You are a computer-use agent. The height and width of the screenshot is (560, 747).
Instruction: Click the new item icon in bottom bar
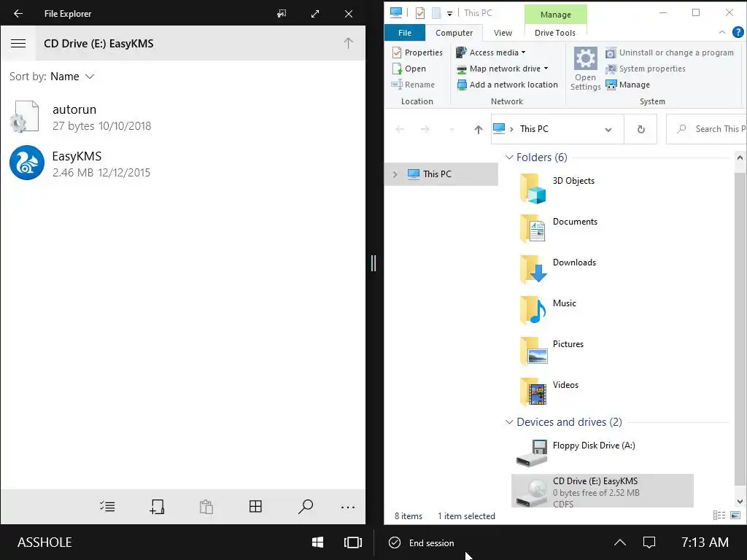coord(157,507)
